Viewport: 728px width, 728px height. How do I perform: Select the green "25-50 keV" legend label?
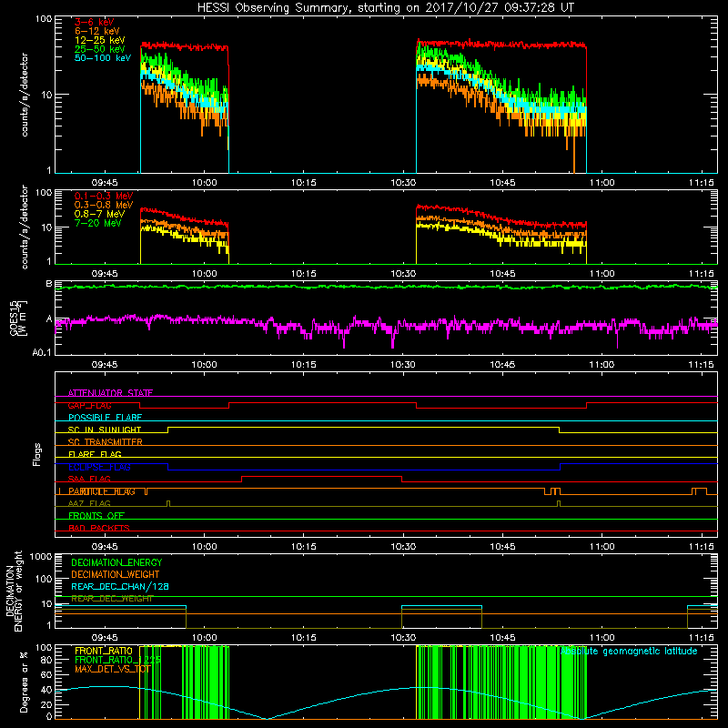coord(100,49)
